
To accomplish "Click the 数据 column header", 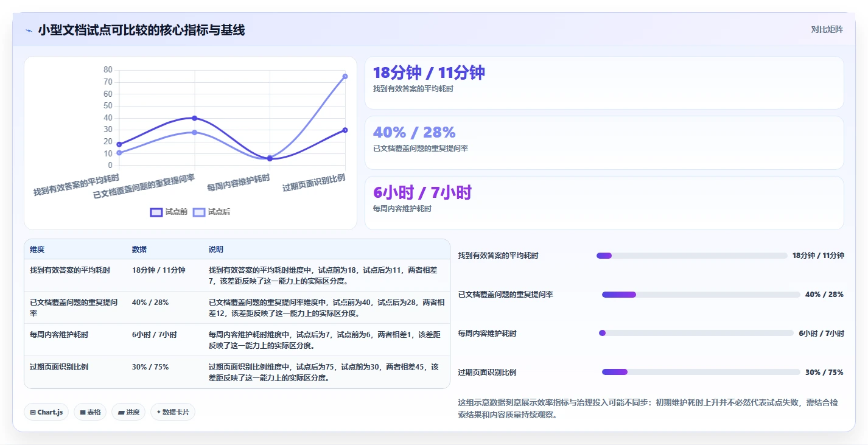I will (x=139, y=250).
